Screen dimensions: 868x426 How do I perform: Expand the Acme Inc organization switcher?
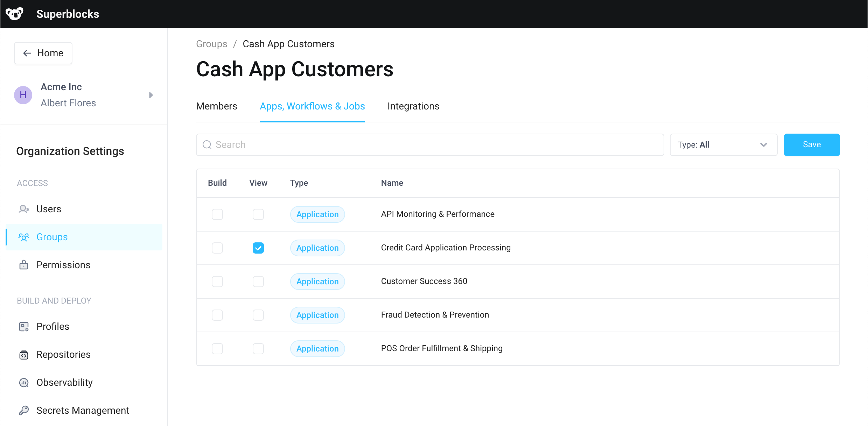point(151,95)
